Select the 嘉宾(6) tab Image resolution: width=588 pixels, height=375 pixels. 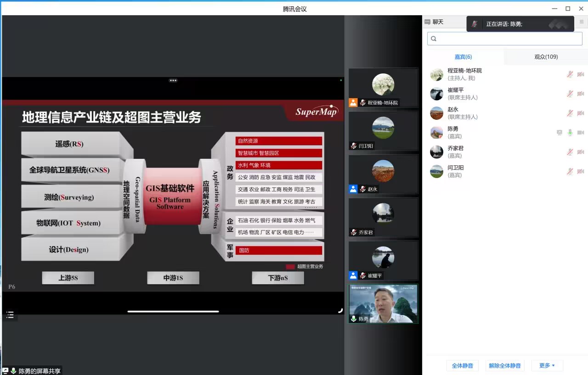[463, 57]
